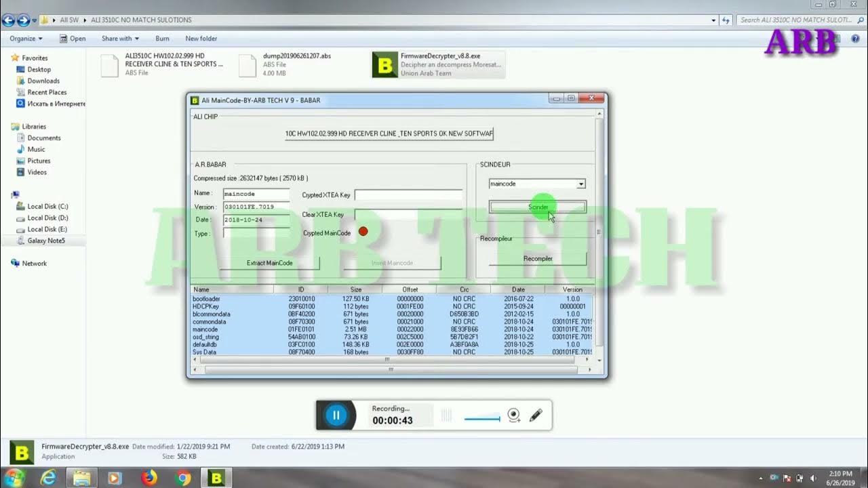This screenshot has height=488, width=868.
Task: Open Local Disk (E:) drive
Action: [47, 229]
